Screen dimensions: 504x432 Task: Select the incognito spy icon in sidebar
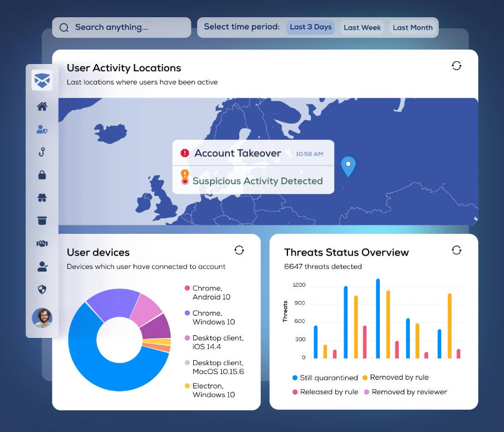click(x=42, y=198)
